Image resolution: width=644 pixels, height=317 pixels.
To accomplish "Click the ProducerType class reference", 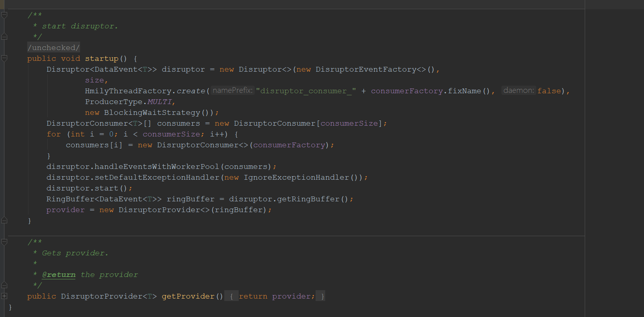I will (x=114, y=102).
